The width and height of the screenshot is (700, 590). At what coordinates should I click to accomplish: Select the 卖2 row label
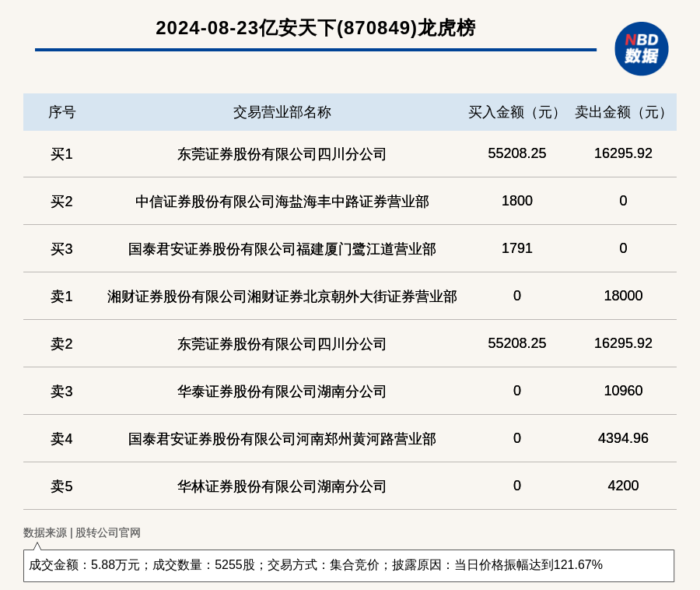pyautogui.click(x=61, y=344)
